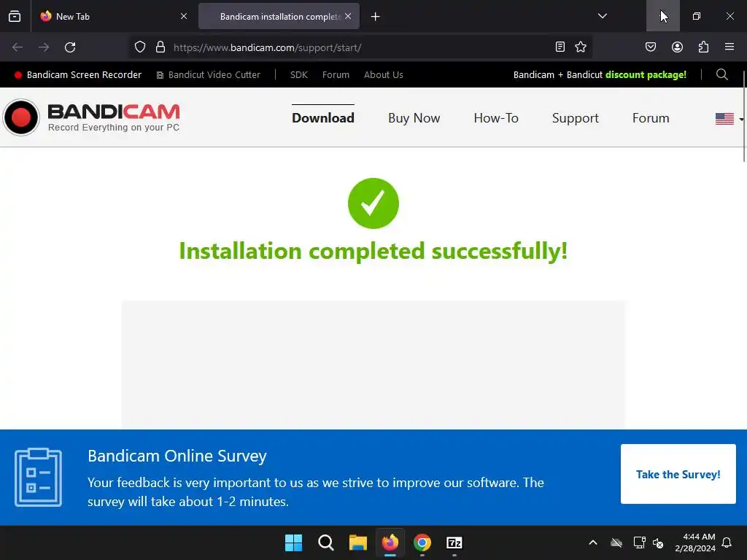
Task: Click the Bandicam Online Survey heading
Action: 177,456
